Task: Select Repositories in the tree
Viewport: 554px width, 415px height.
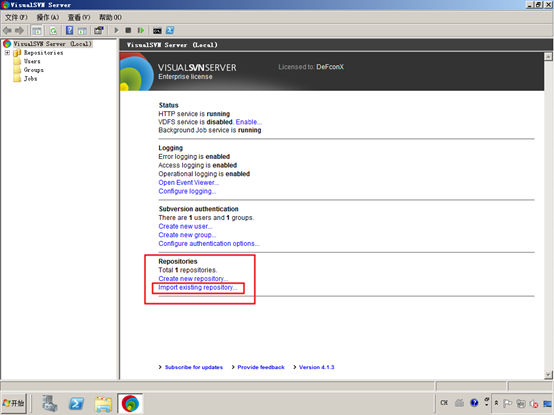Action: (x=43, y=53)
